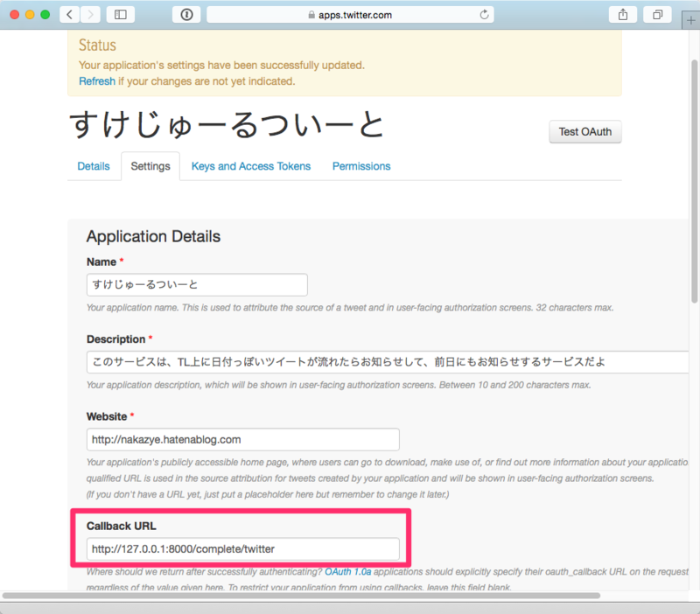Screen dimensions: 700x614
Task: Edit the Description text field
Action: [388, 362]
